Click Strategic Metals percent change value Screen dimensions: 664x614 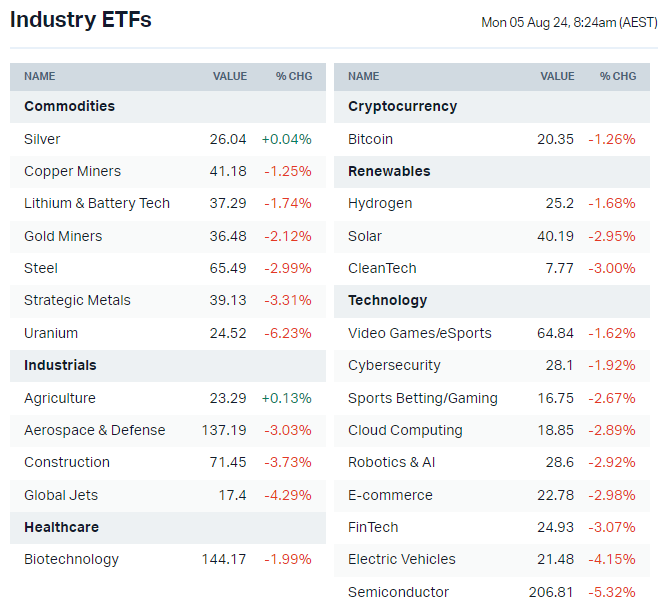point(288,300)
